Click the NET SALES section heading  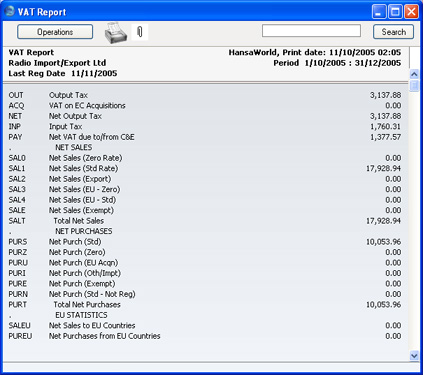(74, 147)
